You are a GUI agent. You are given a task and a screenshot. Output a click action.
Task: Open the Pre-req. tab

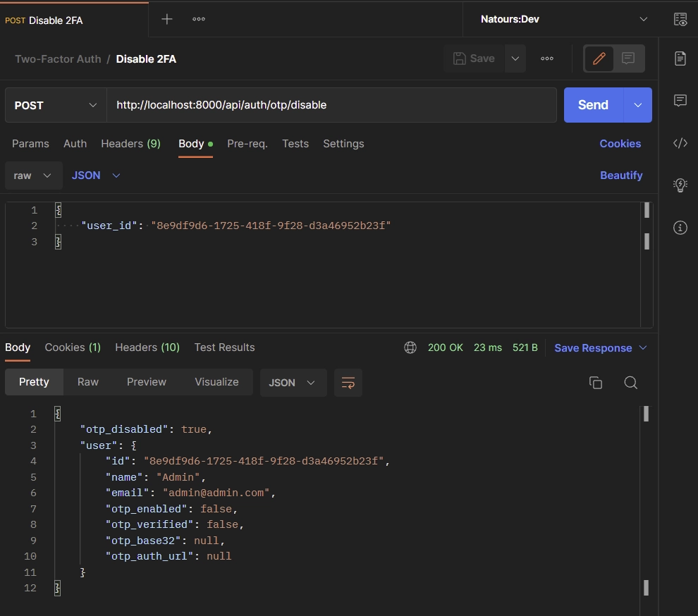[x=247, y=144]
